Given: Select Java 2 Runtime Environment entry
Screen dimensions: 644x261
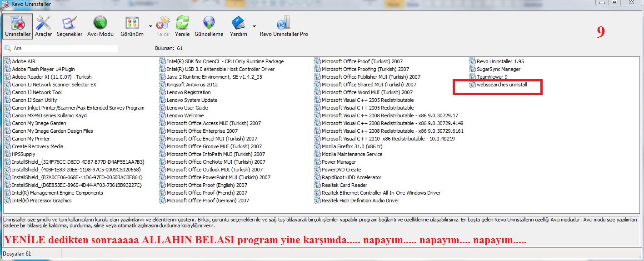Looking at the screenshot, I should (211, 77).
